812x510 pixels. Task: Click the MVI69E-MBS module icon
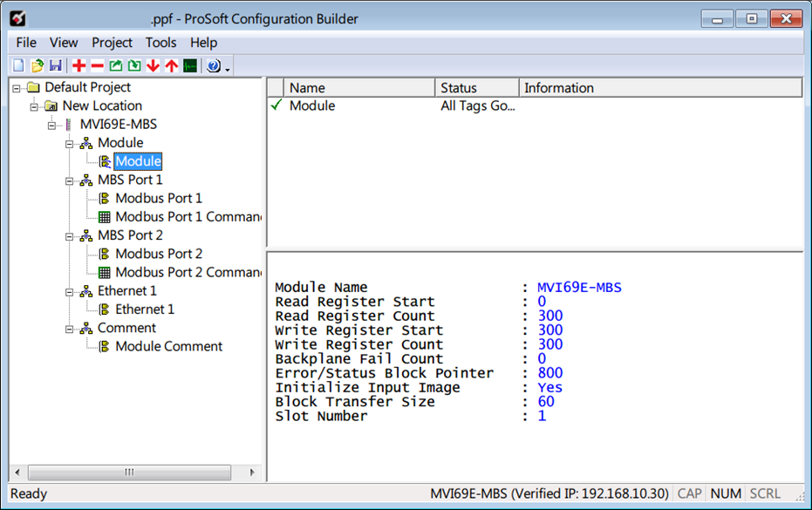tap(68, 125)
